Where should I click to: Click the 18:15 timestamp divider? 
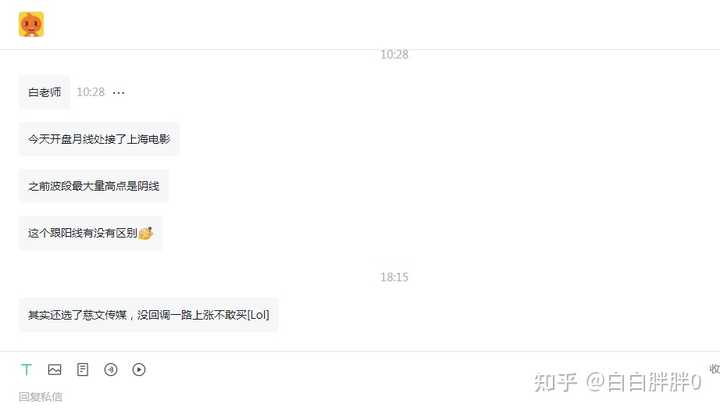click(394, 277)
